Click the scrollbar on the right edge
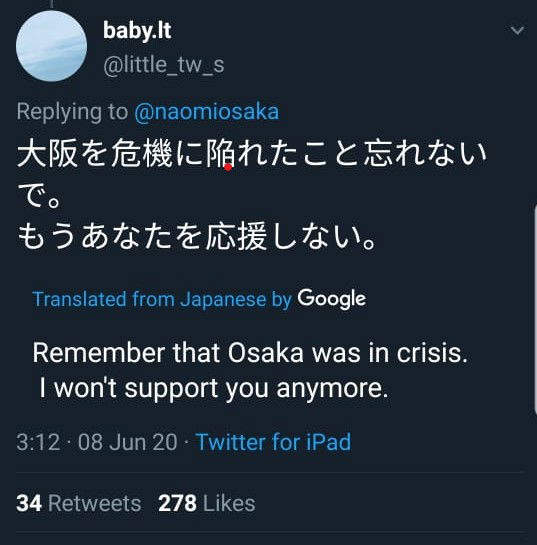The height and width of the screenshot is (545, 537). [535, 309]
